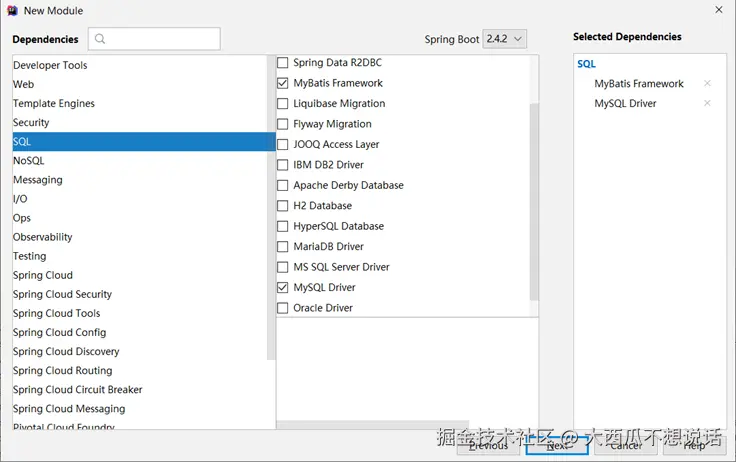Tick the IBM DB2 Driver checkbox
Screen dimensions: 736x462
coord(283,165)
